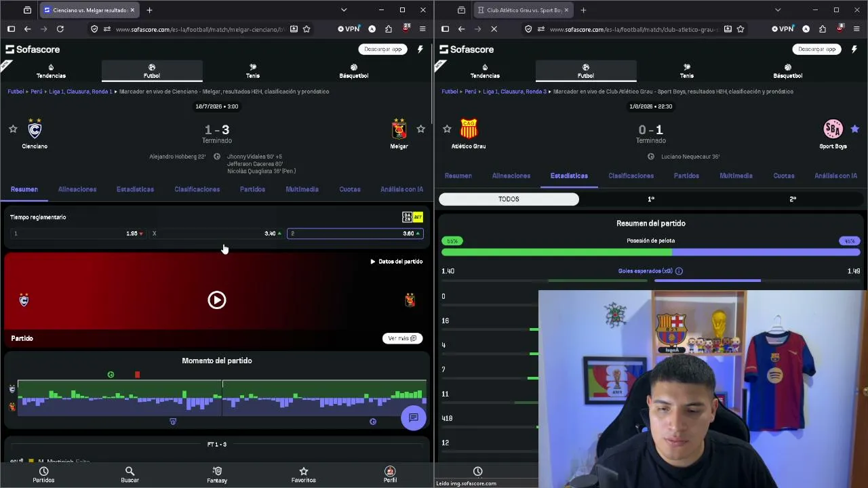
Task: Click the Sofascore logo in right window
Action: [x=467, y=49]
